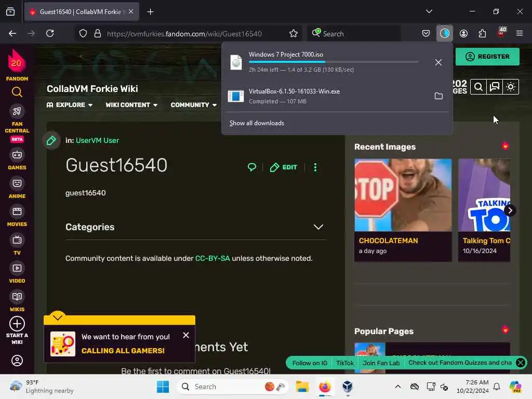The width and height of the screenshot is (532, 399).
Task: Show VirtualBox installer in its folder
Action: [x=438, y=96]
